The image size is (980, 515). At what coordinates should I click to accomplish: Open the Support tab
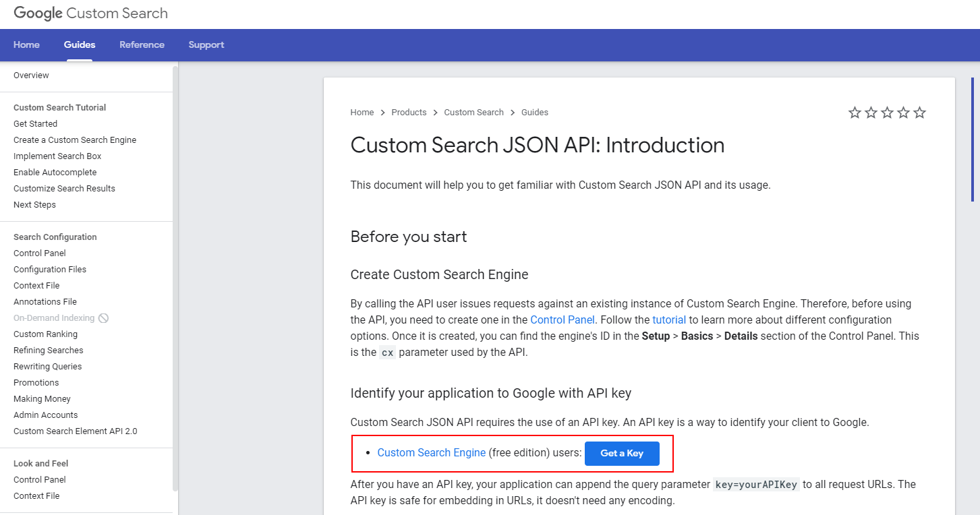click(x=206, y=45)
